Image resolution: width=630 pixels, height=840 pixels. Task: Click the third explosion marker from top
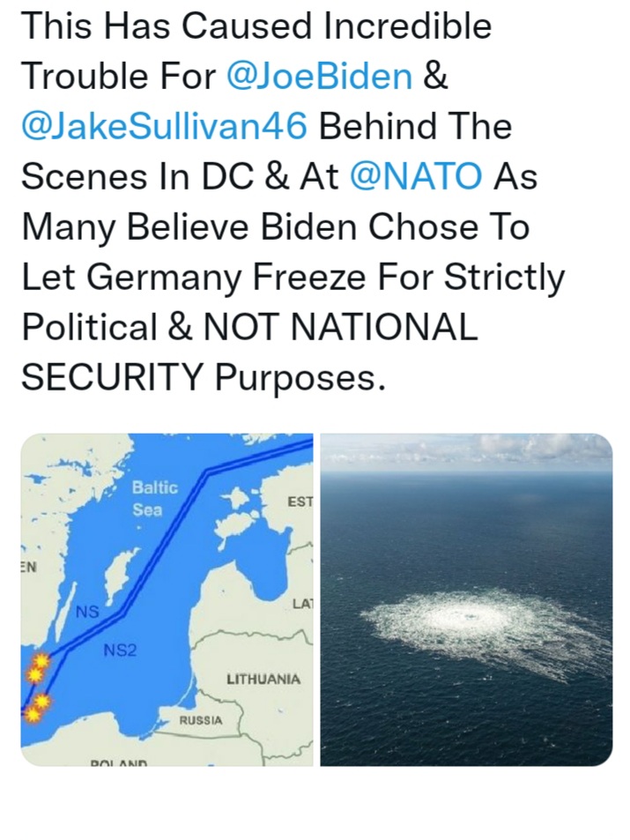point(41,701)
